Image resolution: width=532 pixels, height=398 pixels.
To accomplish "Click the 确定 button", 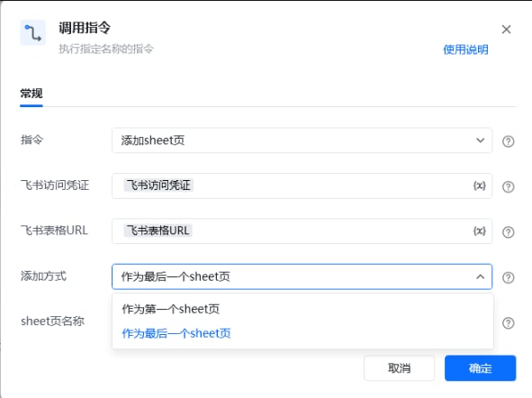I will pyautogui.click(x=480, y=368).
